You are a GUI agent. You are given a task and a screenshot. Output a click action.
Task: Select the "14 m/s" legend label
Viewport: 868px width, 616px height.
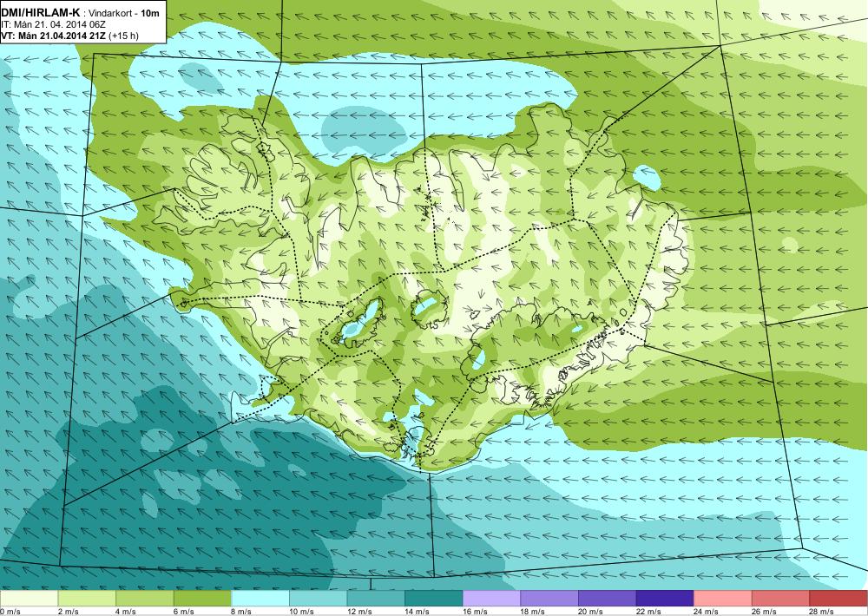pos(418,612)
